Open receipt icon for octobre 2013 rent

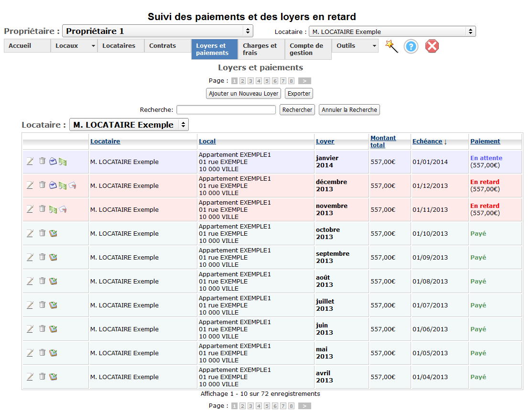pyautogui.click(x=53, y=233)
